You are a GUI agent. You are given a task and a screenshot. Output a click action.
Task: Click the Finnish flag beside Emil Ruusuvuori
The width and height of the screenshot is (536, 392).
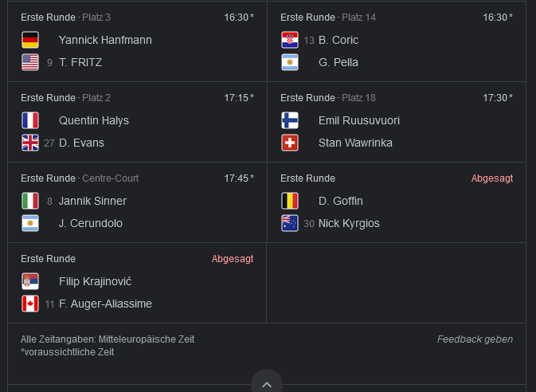(290, 120)
